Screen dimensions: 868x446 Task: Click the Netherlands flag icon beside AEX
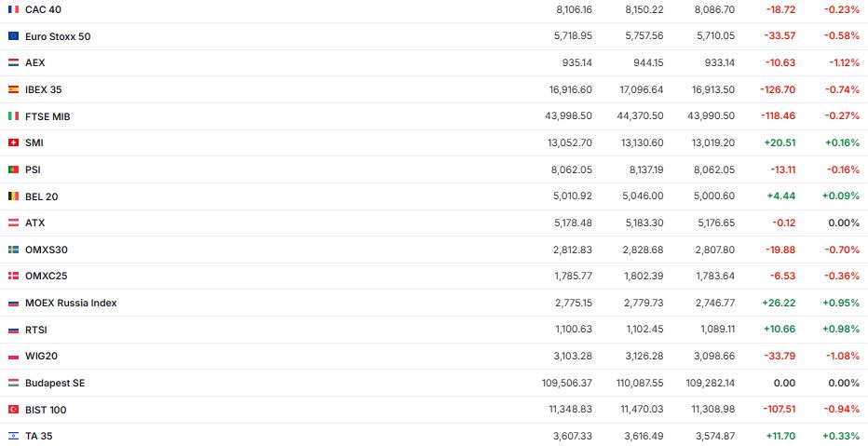click(13, 62)
